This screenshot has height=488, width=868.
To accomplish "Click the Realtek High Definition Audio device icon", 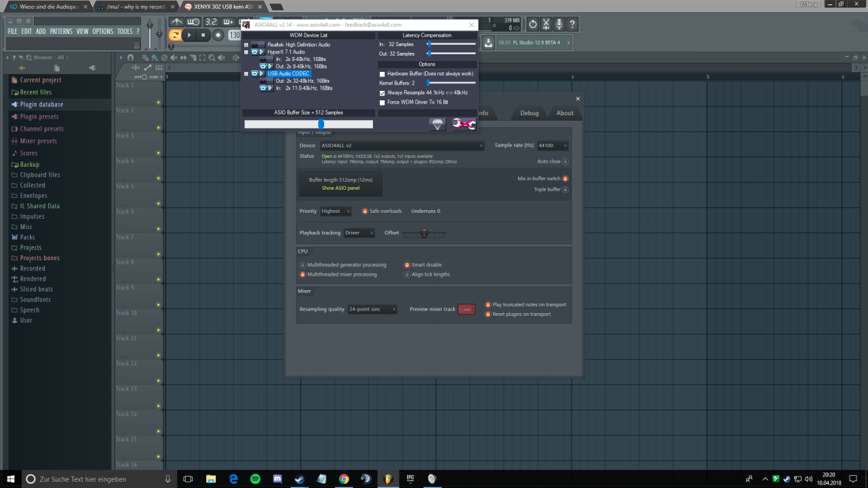I will pos(258,45).
